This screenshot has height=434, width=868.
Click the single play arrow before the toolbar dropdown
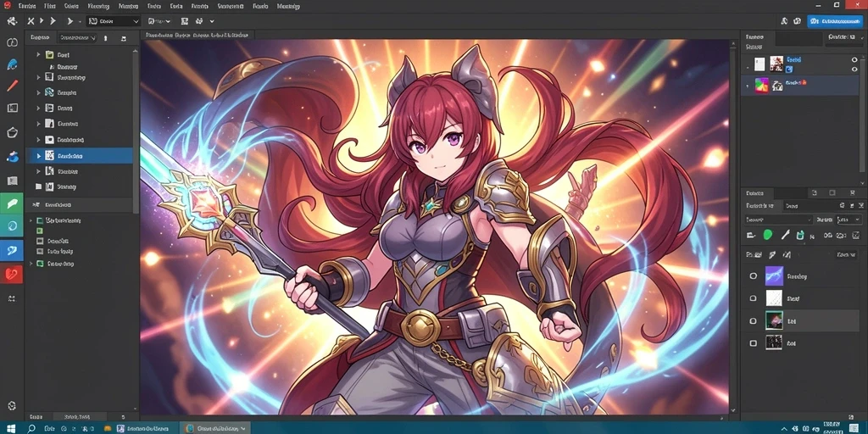tap(70, 21)
